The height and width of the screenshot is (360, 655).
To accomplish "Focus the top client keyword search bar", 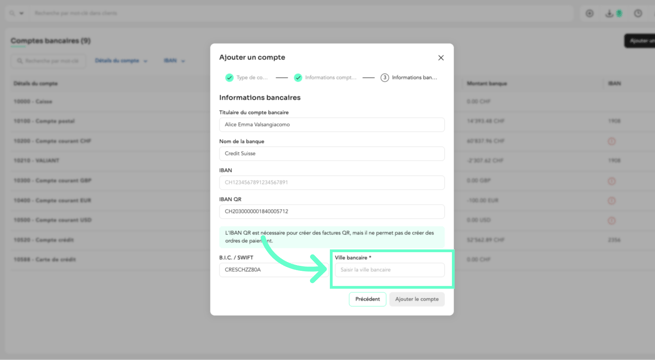I will (301, 13).
